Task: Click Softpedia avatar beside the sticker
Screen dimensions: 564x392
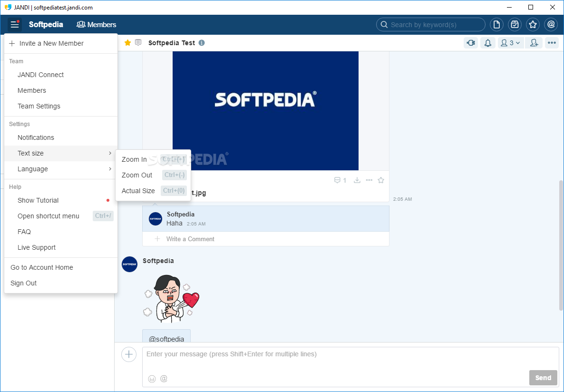Action: (x=129, y=264)
